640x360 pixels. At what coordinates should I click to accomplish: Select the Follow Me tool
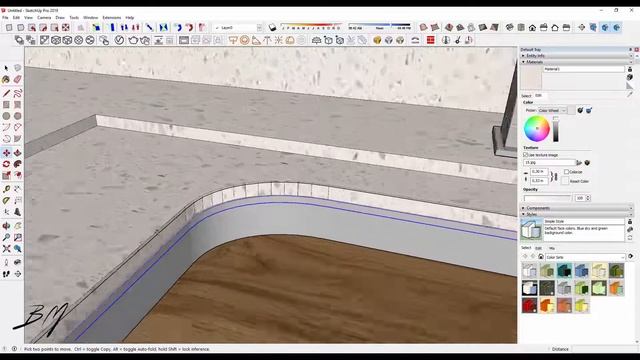pos(18,164)
